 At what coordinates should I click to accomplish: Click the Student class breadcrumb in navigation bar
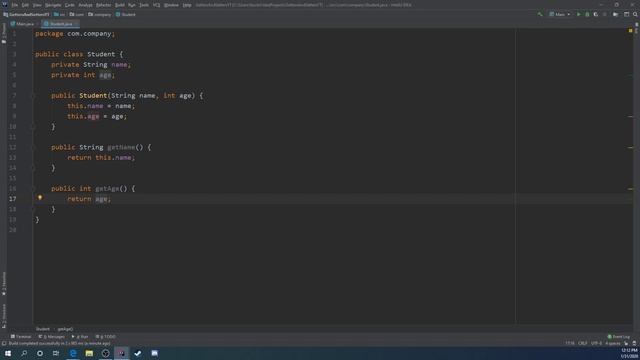coord(126,15)
